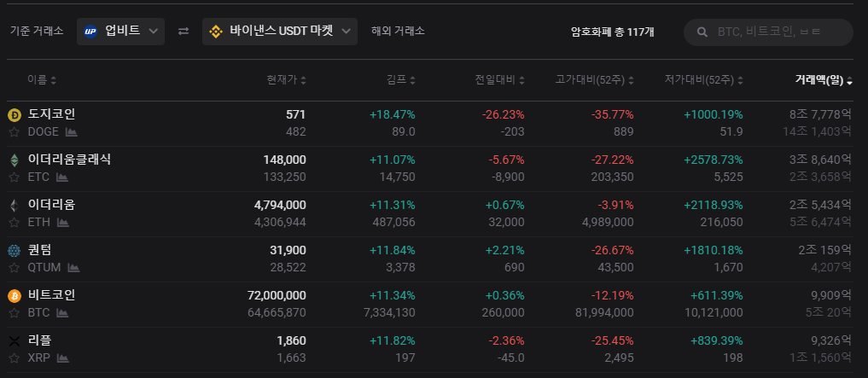Select the 이더리움클래식 name
Screen dimensions: 868x378
[x=69, y=160]
